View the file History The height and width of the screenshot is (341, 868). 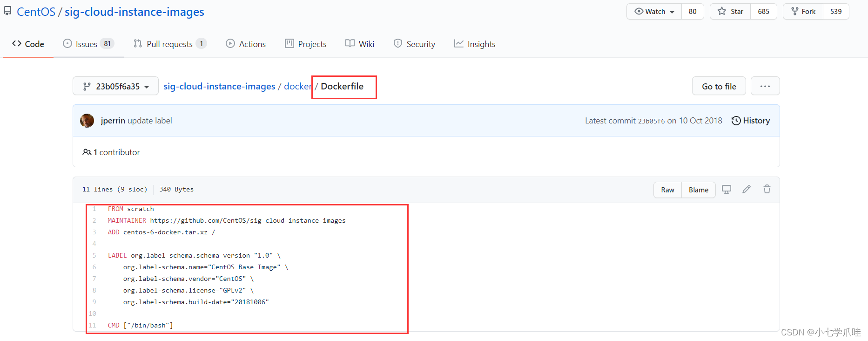pyautogui.click(x=751, y=121)
